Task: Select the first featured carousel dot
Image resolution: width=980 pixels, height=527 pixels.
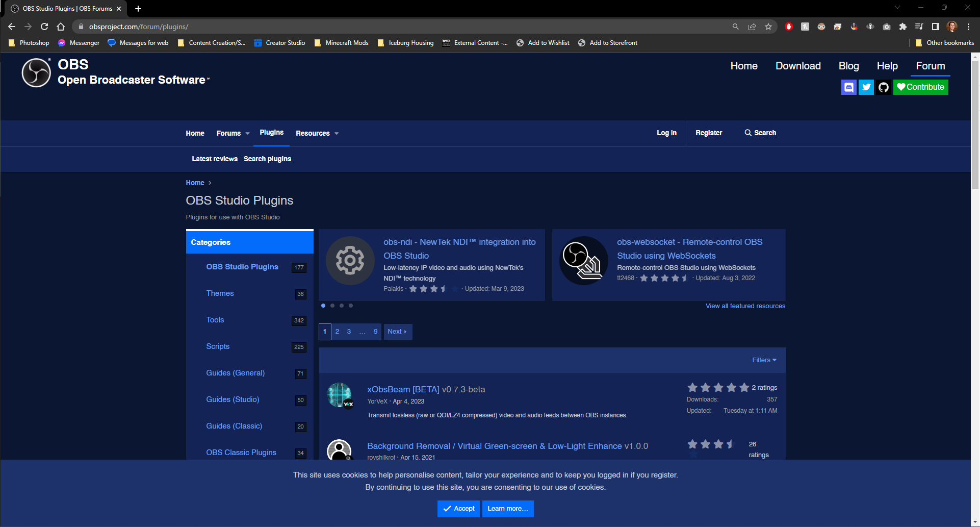Action: [x=323, y=306]
